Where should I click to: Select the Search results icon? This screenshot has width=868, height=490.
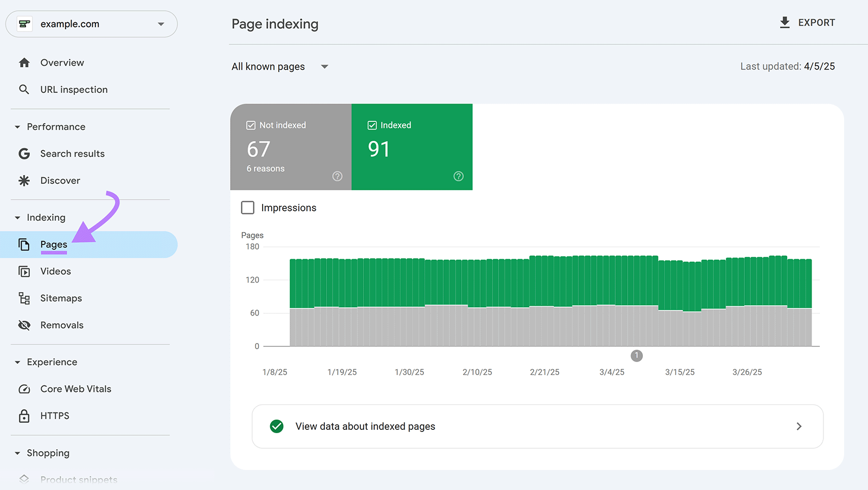[x=24, y=153]
